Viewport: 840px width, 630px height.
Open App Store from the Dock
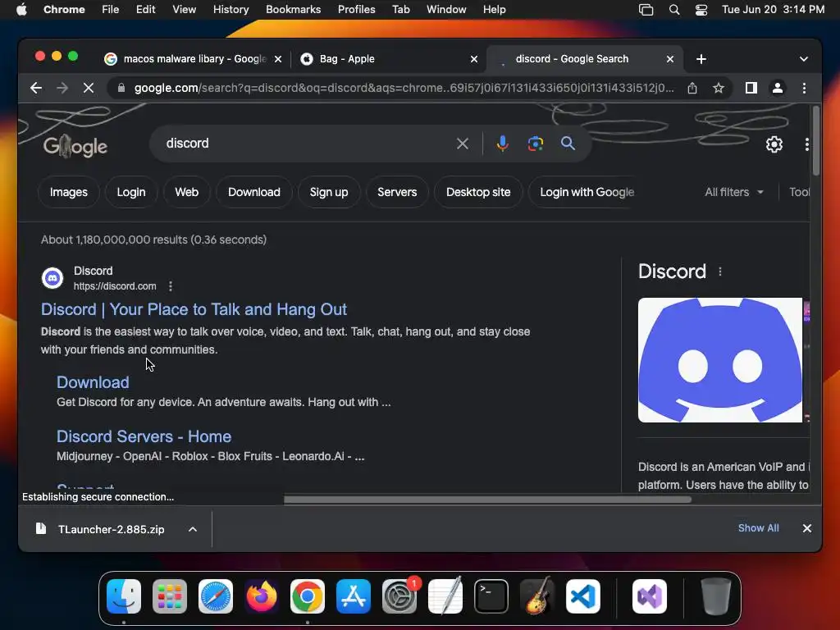[354, 596]
